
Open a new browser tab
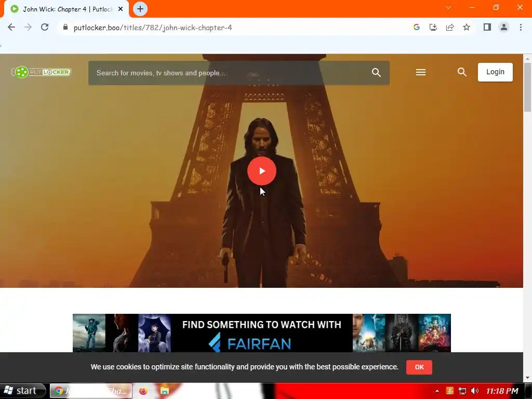[140, 9]
